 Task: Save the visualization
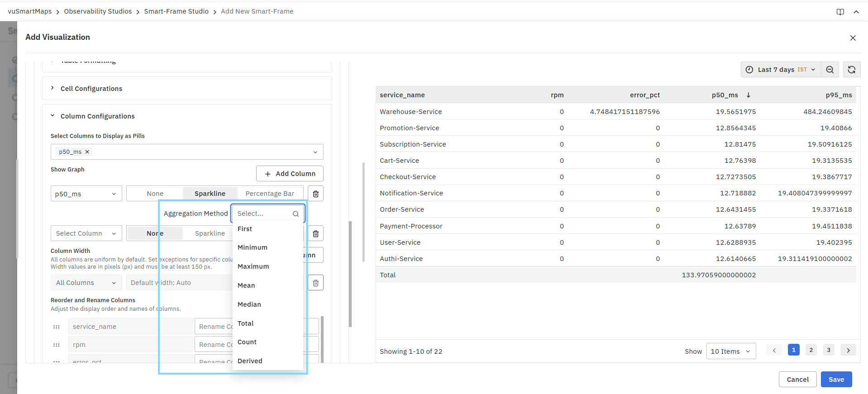[836, 380]
